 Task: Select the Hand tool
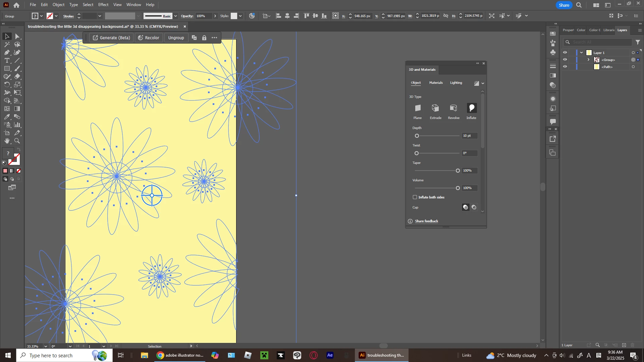(7, 141)
